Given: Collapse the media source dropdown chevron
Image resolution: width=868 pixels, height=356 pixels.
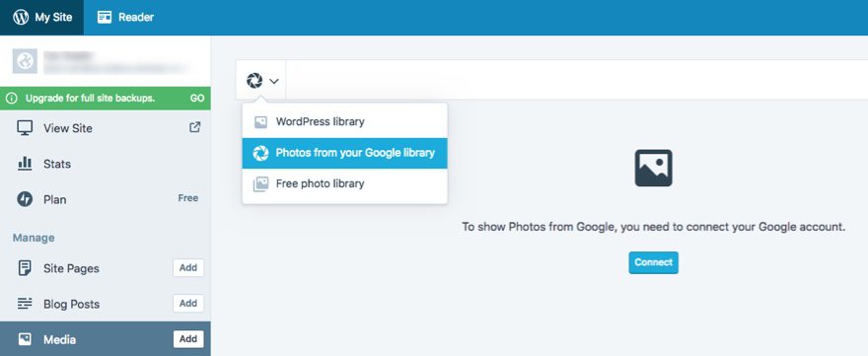Looking at the screenshot, I should 274,82.
